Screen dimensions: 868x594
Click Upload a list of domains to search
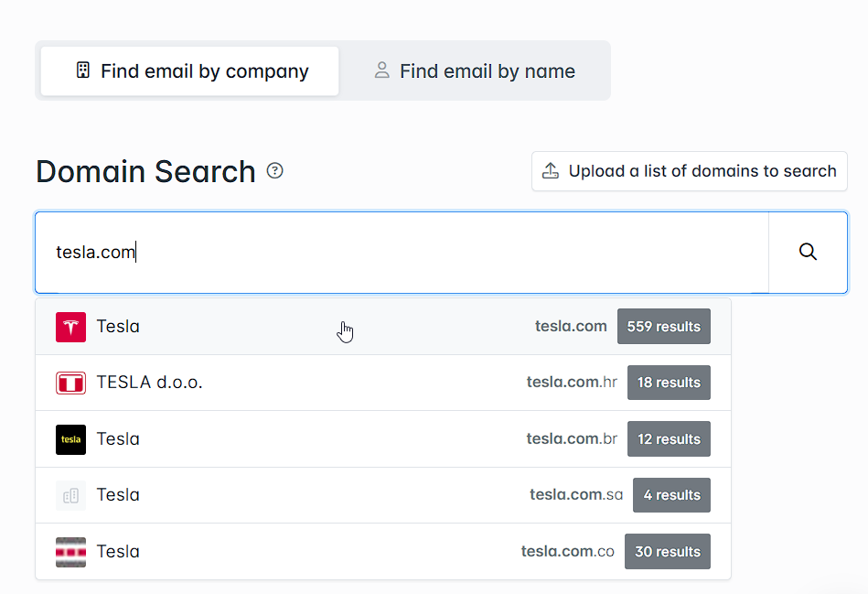click(x=690, y=171)
